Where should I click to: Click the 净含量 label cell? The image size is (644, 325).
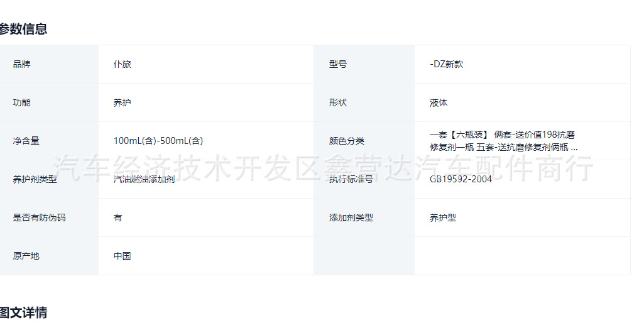click(x=49, y=141)
